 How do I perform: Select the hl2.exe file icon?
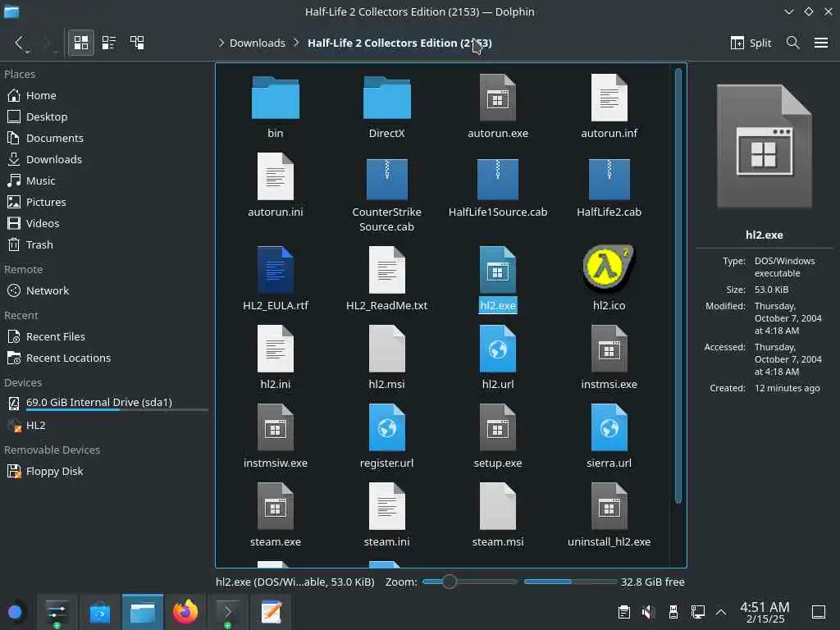pos(498,270)
